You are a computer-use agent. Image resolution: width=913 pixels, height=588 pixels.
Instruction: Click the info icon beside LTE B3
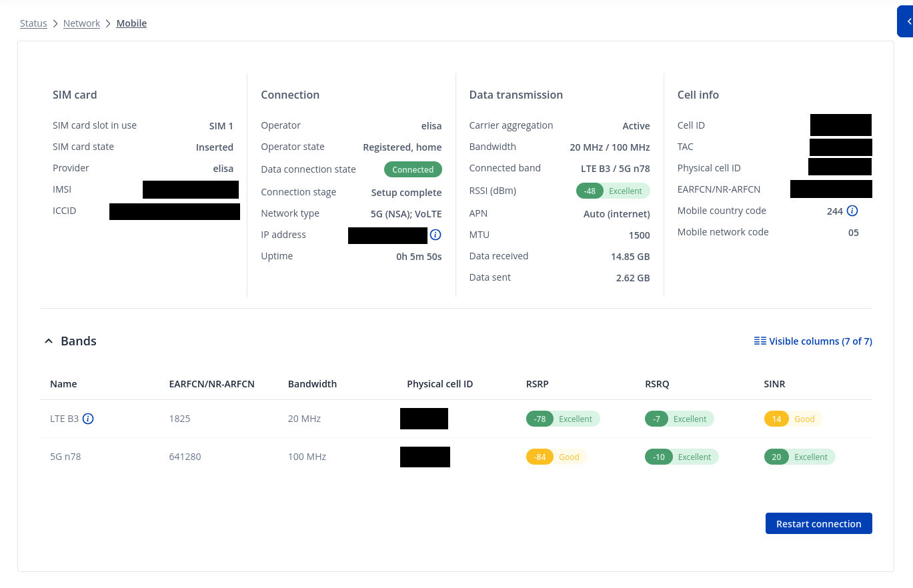[88, 419]
